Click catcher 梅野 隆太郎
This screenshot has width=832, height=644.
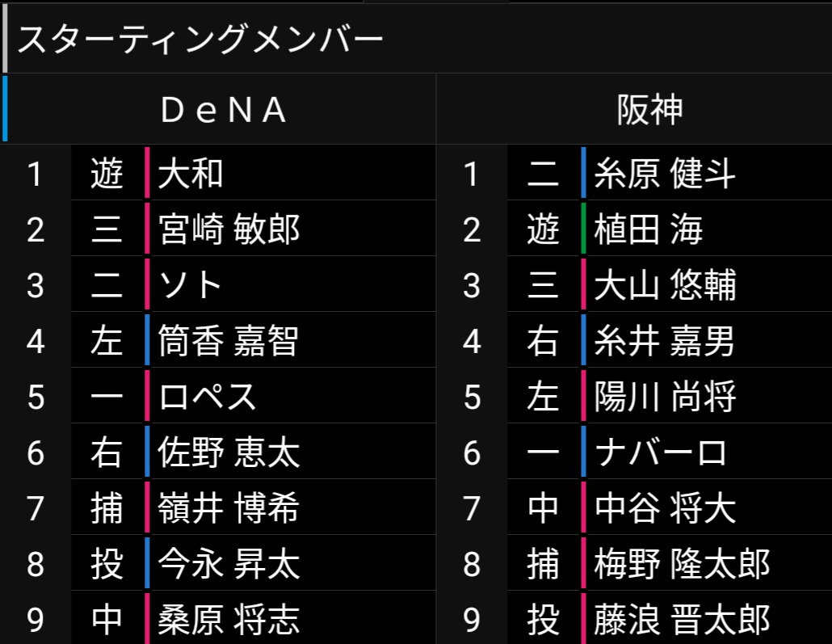pyautogui.click(x=682, y=564)
